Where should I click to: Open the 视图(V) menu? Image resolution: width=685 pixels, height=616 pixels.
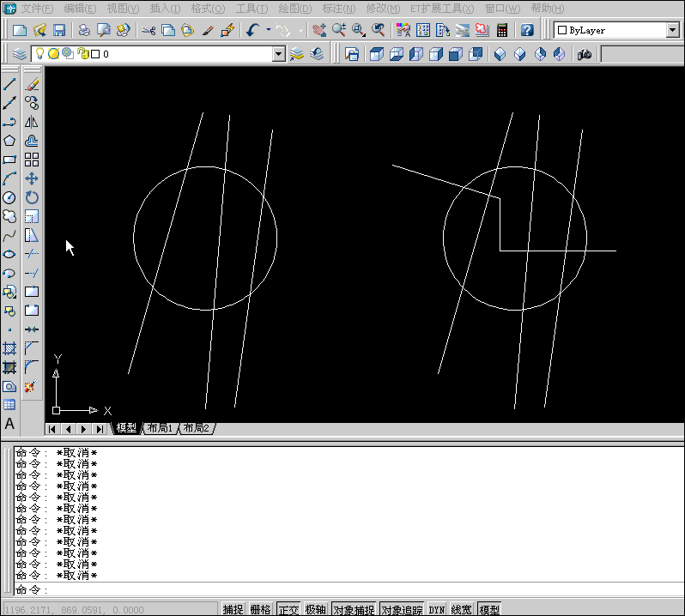pyautogui.click(x=123, y=9)
